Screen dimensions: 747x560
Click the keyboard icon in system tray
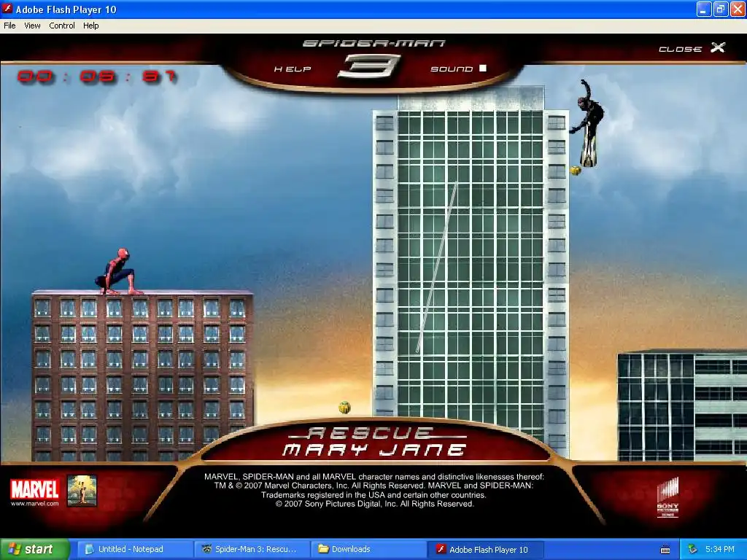(x=665, y=550)
